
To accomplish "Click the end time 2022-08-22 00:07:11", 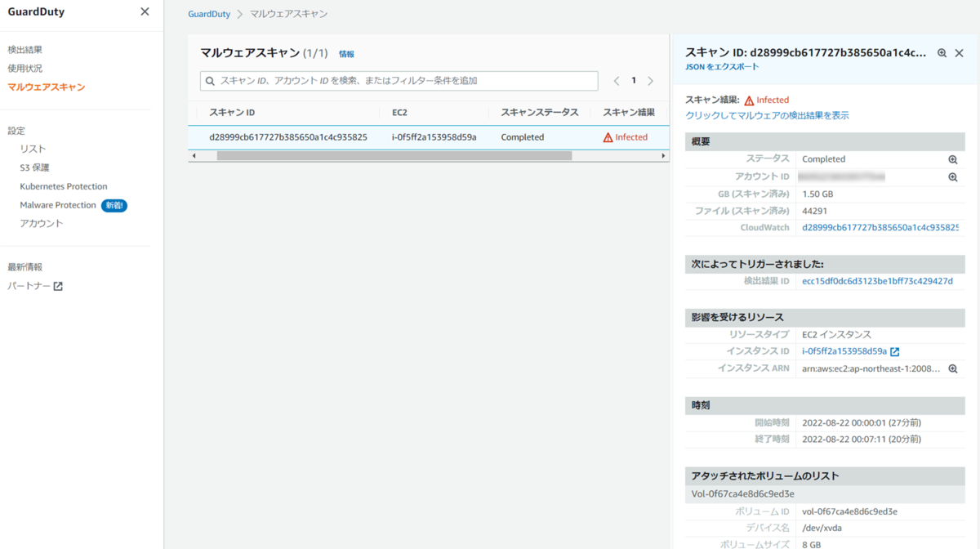I will click(862, 440).
